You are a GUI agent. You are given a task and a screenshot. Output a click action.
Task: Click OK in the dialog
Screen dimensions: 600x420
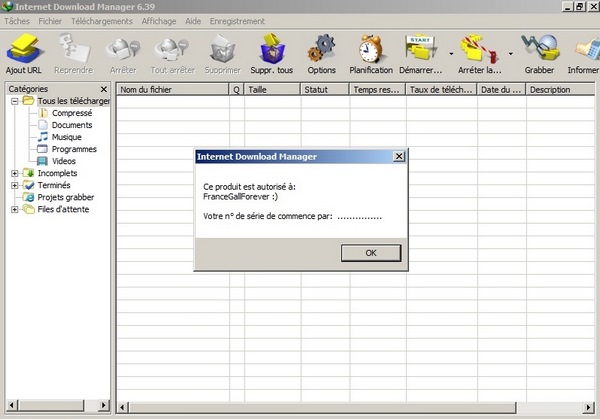point(371,253)
